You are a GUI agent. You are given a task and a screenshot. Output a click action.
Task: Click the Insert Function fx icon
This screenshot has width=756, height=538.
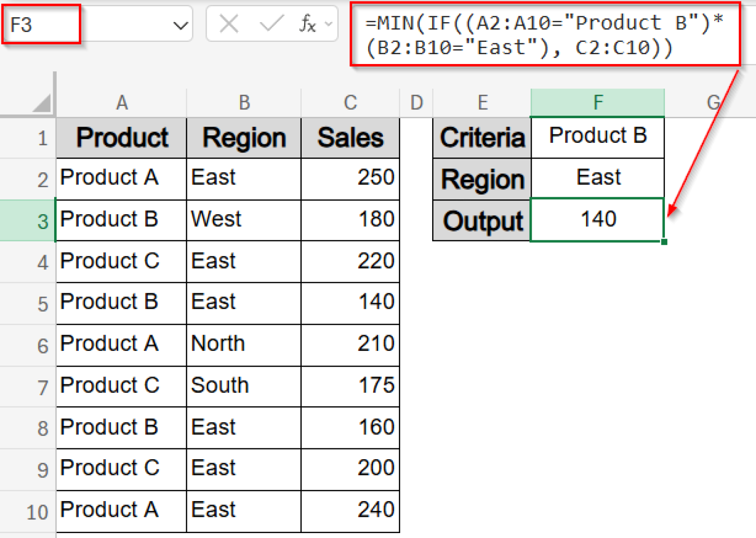click(x=308, y=23)
